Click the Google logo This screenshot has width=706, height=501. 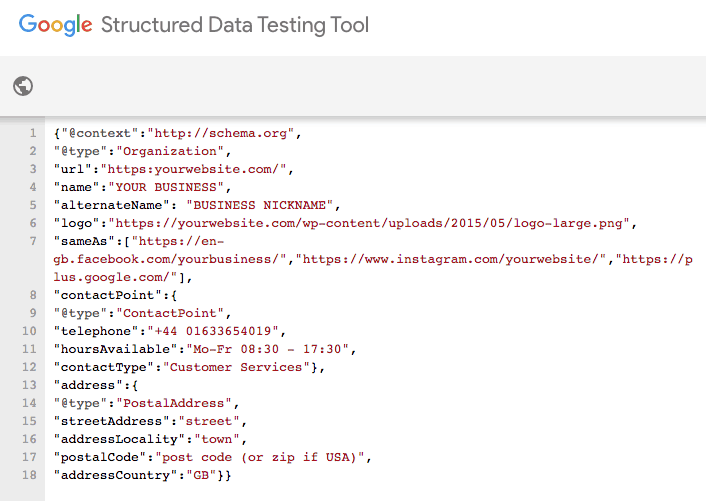(x=55, y=25)
